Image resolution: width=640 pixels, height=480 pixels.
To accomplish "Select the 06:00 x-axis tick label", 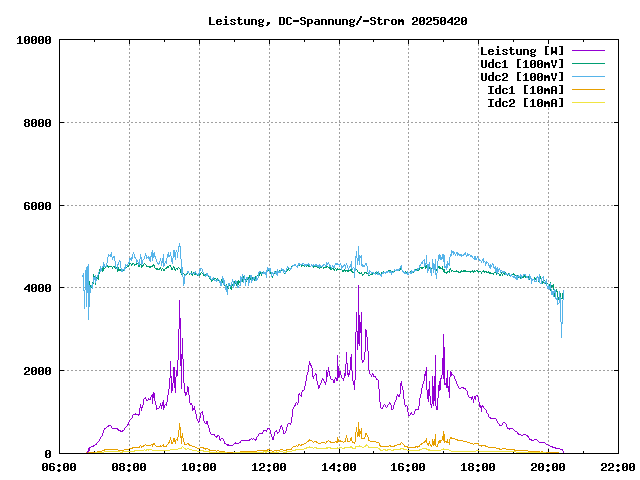I will [60, 467].
